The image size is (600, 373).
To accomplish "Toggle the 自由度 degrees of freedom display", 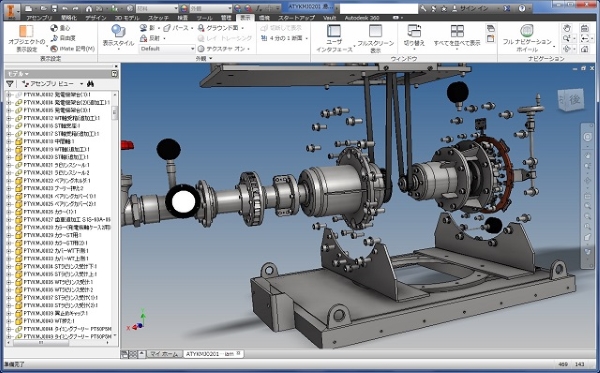I will pos(63,38).
